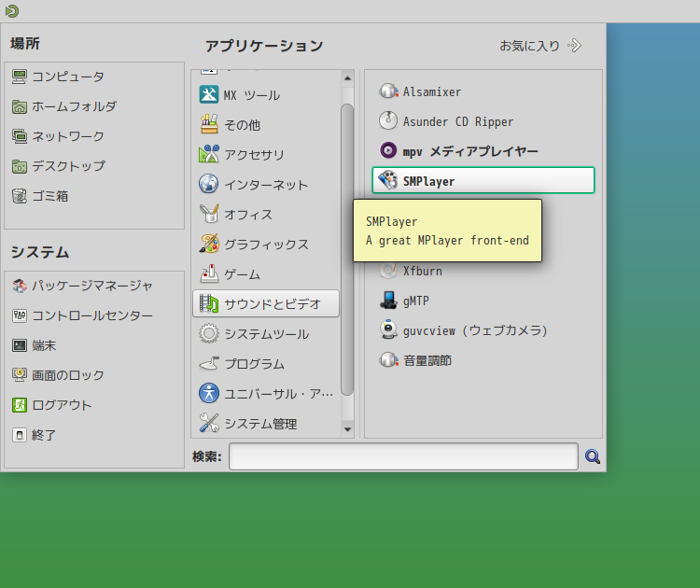700x588 pixels.
Task: Select the プログラム category icon
Action: [x=209, y=363]
